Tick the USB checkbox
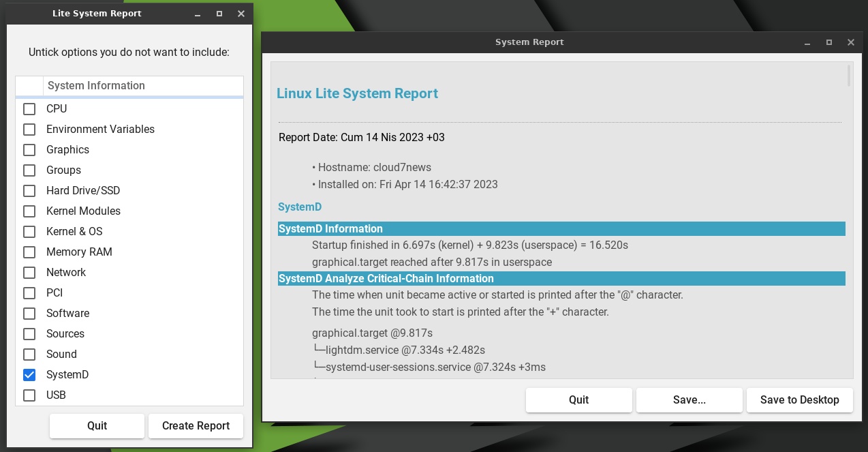The width and height of the screenshot is (868, 452). point(29,395)
